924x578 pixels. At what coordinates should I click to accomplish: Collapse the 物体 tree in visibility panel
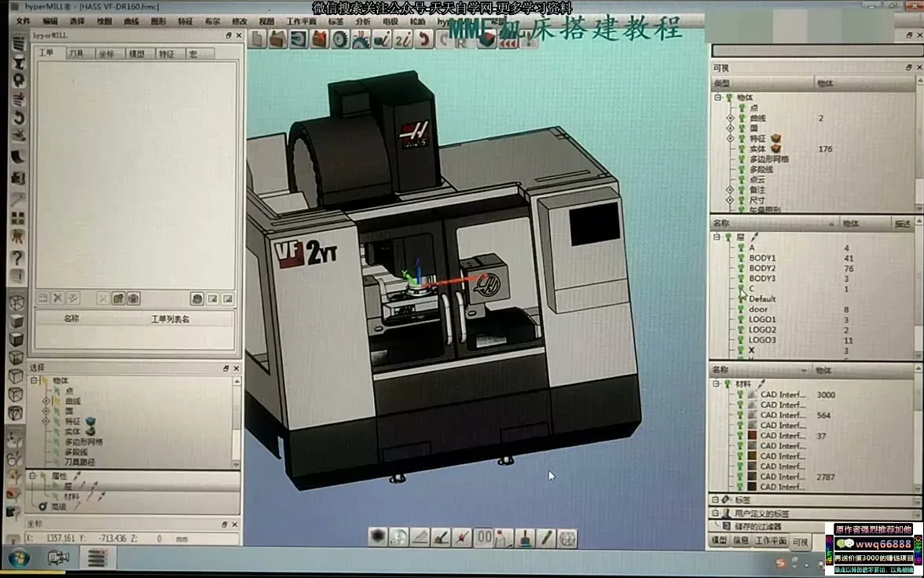pyautogui.click(x=717, y=97)
